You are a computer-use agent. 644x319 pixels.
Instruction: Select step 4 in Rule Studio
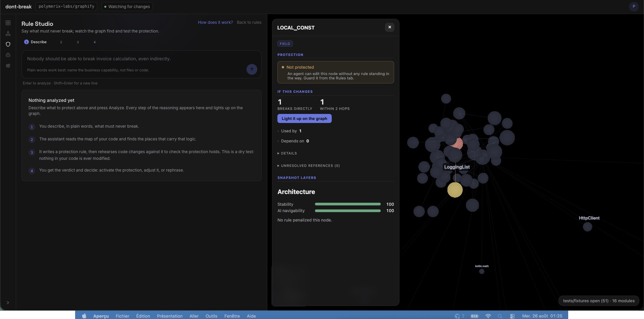(x=95, y=42)
